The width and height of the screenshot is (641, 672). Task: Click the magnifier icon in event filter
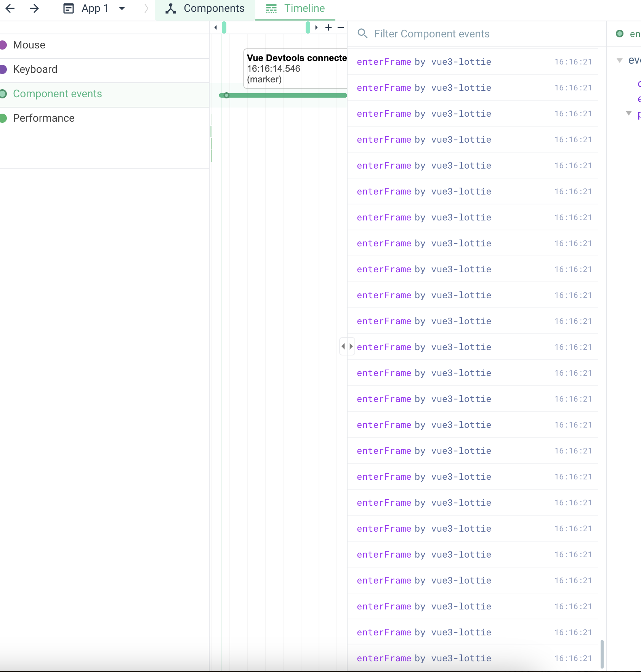[362, 34]
